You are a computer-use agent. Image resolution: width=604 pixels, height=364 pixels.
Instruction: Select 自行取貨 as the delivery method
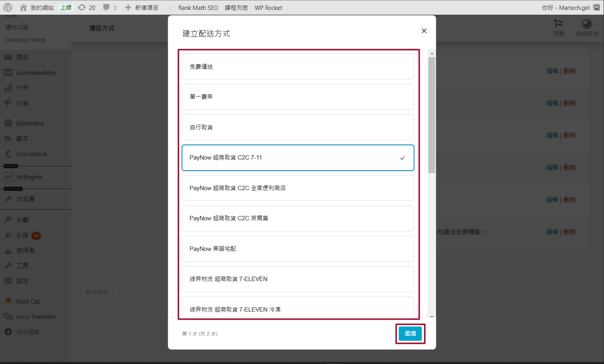point(298,127)
